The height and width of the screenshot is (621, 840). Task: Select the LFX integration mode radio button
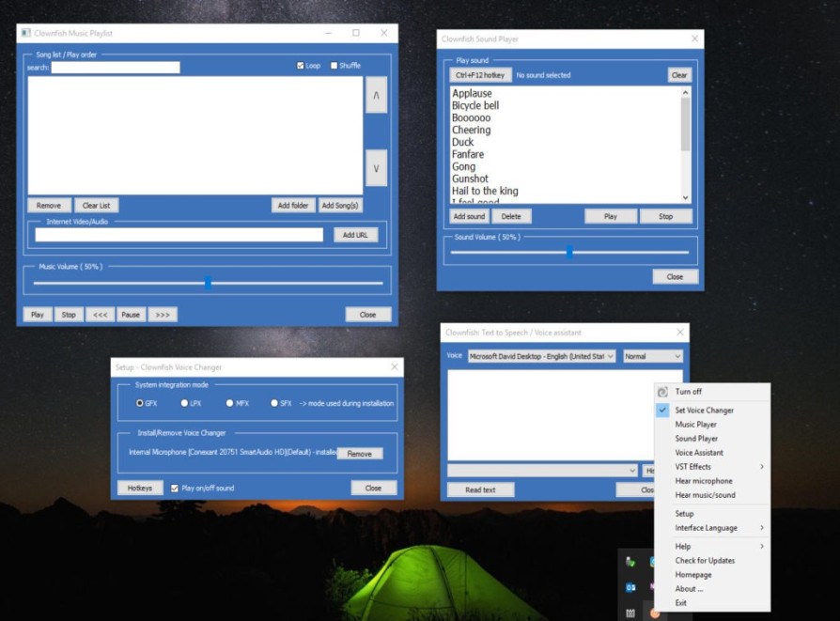point(184,403)
